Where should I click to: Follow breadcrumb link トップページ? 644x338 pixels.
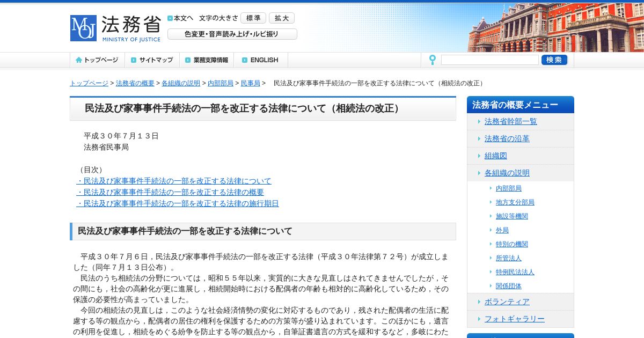[x=89, y=83]
